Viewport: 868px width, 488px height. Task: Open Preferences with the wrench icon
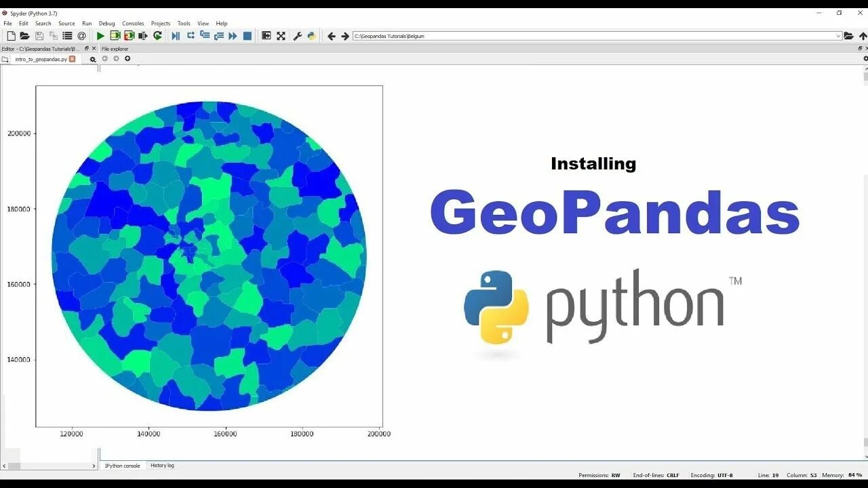(297, 36)
